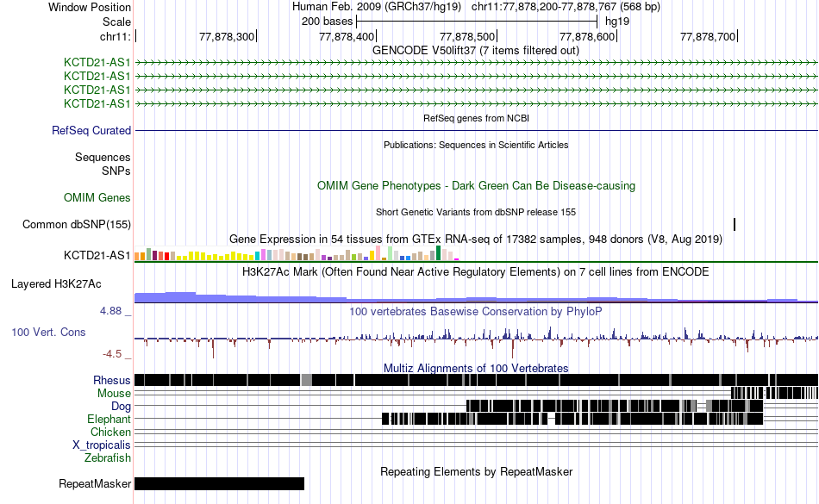Click the "Layered H3K27Ac" track label

coord(56,283)
